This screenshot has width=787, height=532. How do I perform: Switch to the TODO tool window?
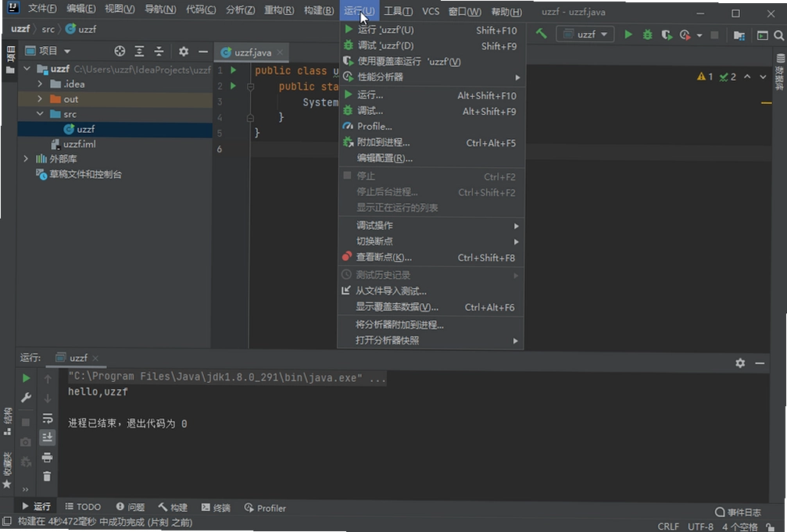[83, 507]
